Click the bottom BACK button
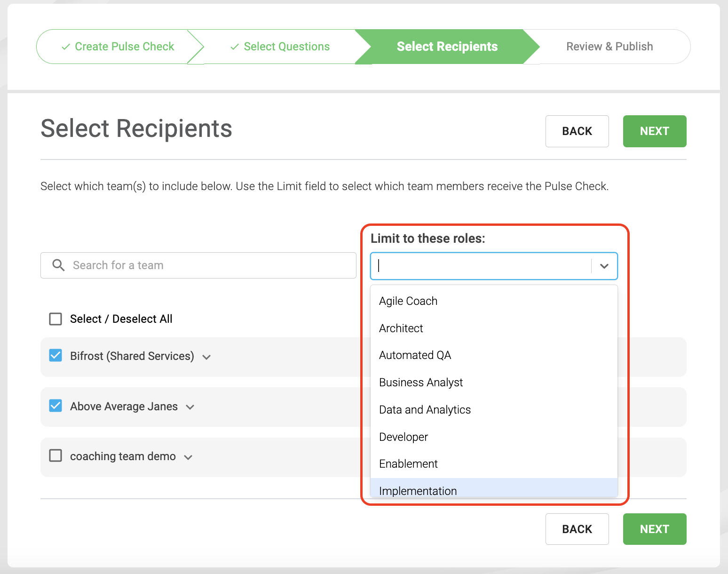 [577, 529]
